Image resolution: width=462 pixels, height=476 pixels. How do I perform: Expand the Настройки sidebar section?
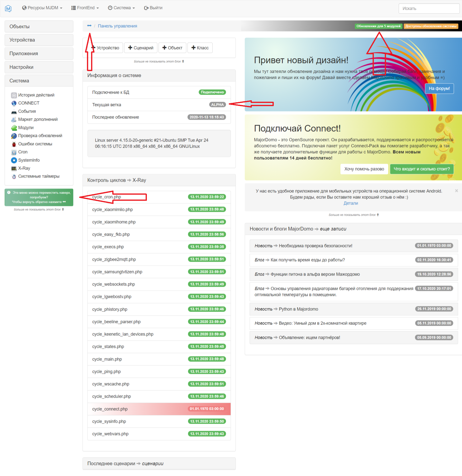(39, 67)
